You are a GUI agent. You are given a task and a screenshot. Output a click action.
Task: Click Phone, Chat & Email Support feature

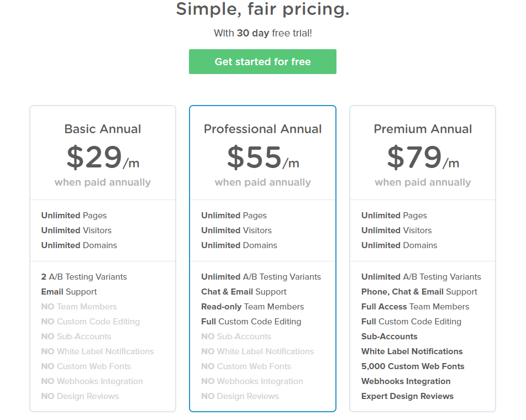pyautogui.click(x=419, y=292)
